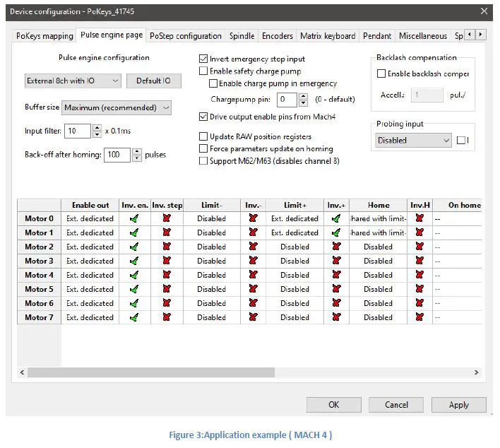Enable safety charge pump checkbox
Viewport: 500px width, 448px height.
[x=203, y=71]
